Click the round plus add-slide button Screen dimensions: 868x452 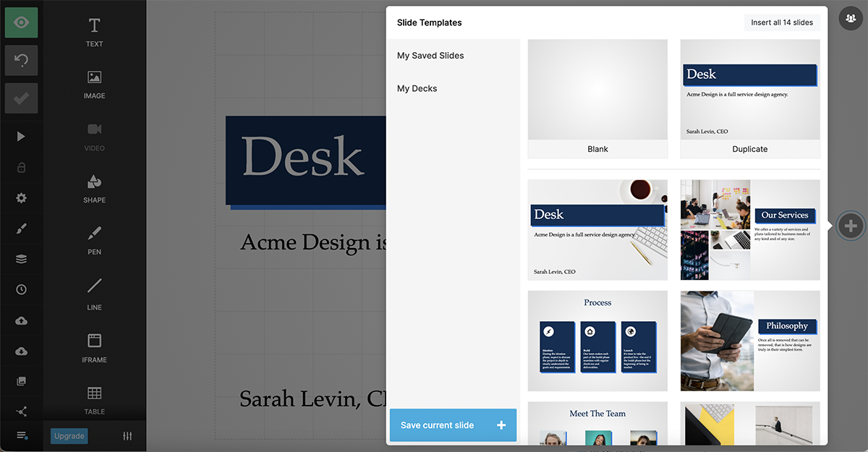click(x=851, y=226)
